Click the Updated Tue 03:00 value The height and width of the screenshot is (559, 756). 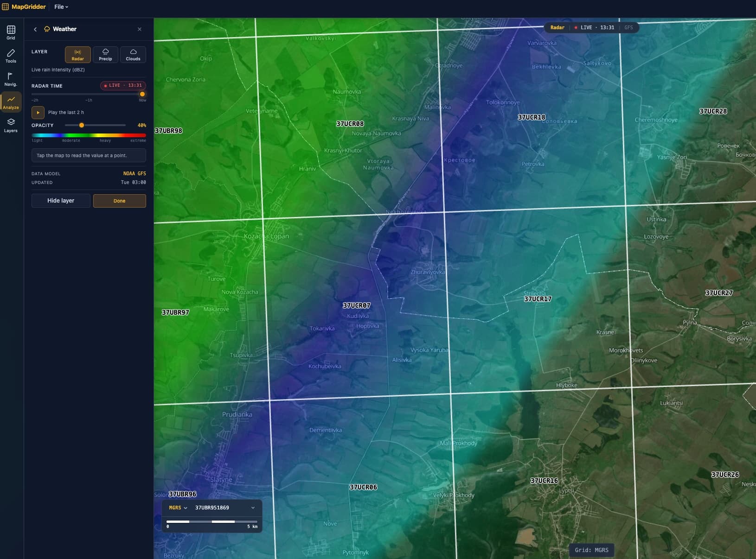tap(133, 182)
